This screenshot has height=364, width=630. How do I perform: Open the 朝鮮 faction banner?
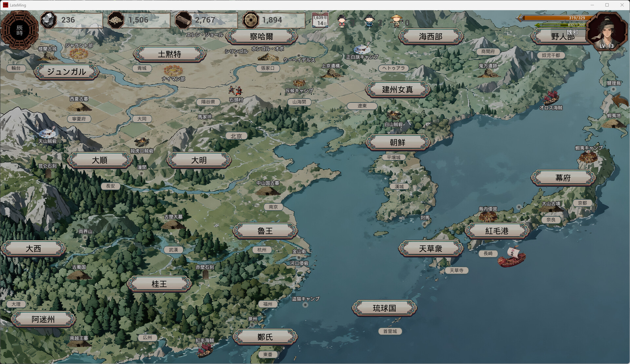[x=398, y=142]
